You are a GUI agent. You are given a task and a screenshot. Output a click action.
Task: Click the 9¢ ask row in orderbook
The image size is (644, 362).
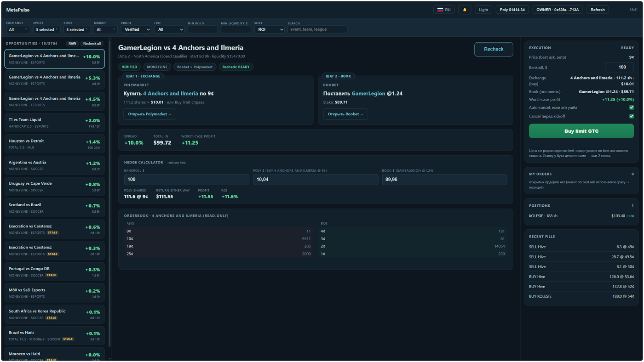click(x=218, y=231)
